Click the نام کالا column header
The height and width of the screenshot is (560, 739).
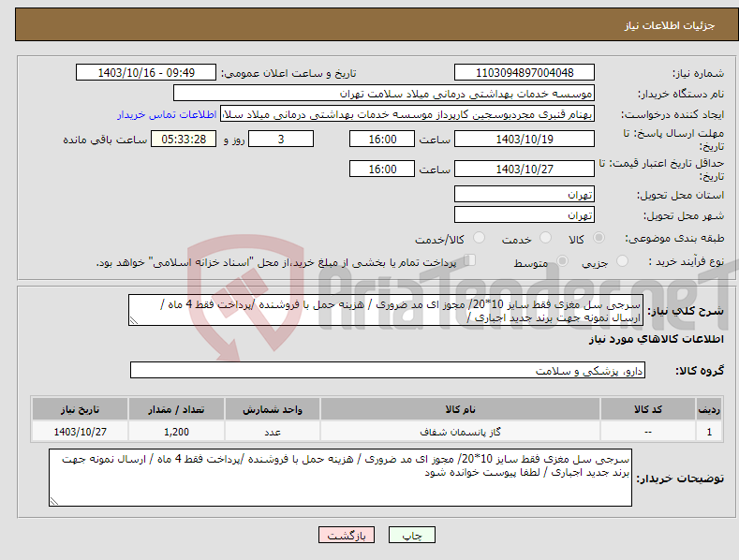click(x=460, y=409)
